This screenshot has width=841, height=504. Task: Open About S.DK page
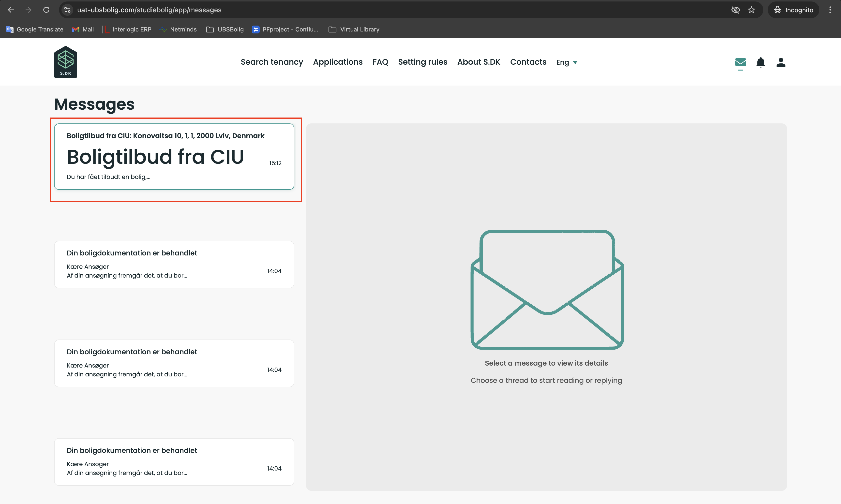tap(479, 62)
